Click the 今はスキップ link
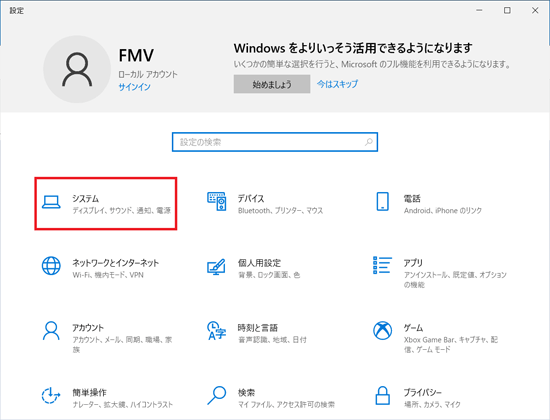Image resolution: width=550 pixels, height=420 pixels. tap(337, 84)
